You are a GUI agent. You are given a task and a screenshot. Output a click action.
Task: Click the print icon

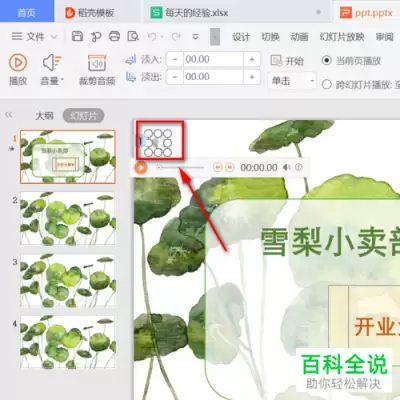coord(114,36)
